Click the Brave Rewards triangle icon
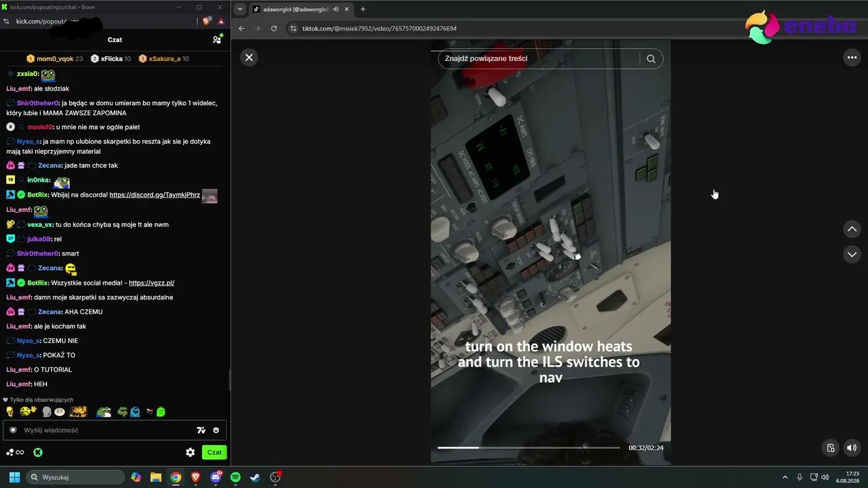Image resolution: width=868 pixels, height=488 pixels. click(x=221, y=21)
